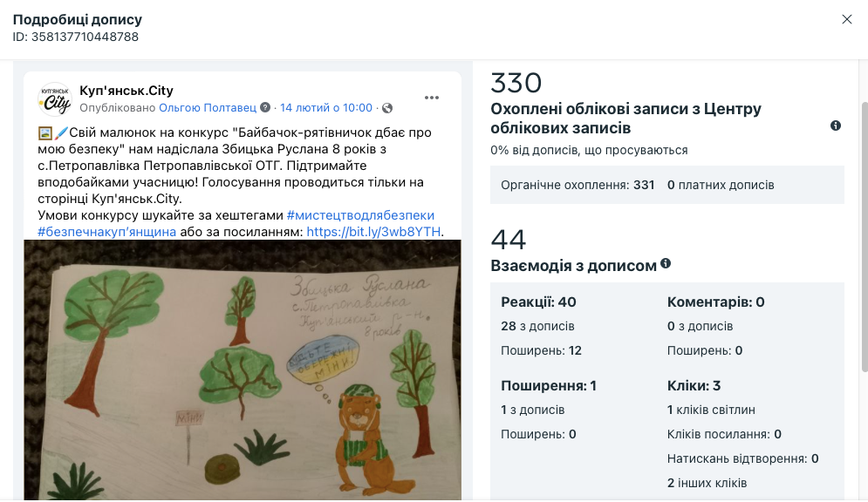Click the Поширення: 1 statistic heading
This screenshot has height=502, width=868.
pyautogui.click(x=548, y=386)
